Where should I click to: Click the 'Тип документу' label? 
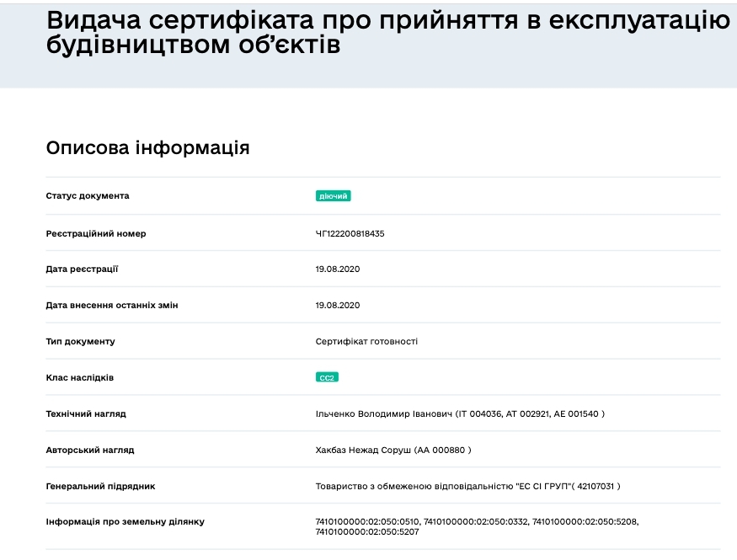coord(80,342)
